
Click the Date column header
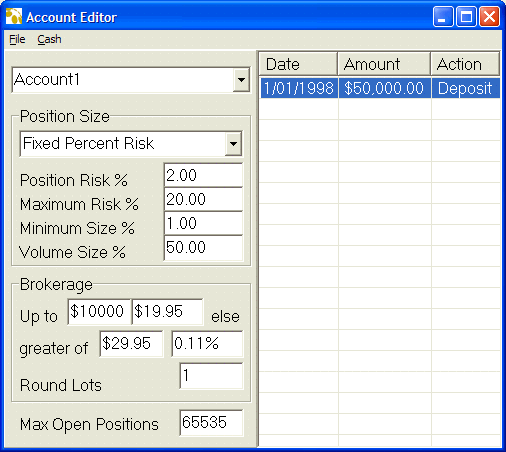[x=298, y=64]
